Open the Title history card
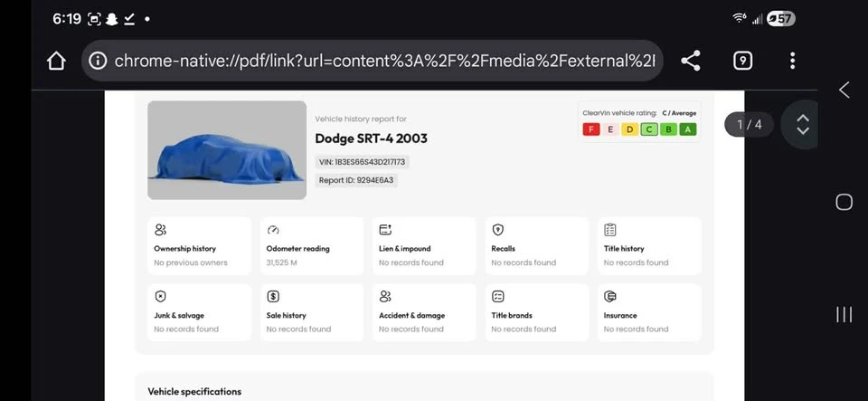Image resolution: width=868 pixels, height=401 pixels. pyautogui.click(x=649, y=246)
